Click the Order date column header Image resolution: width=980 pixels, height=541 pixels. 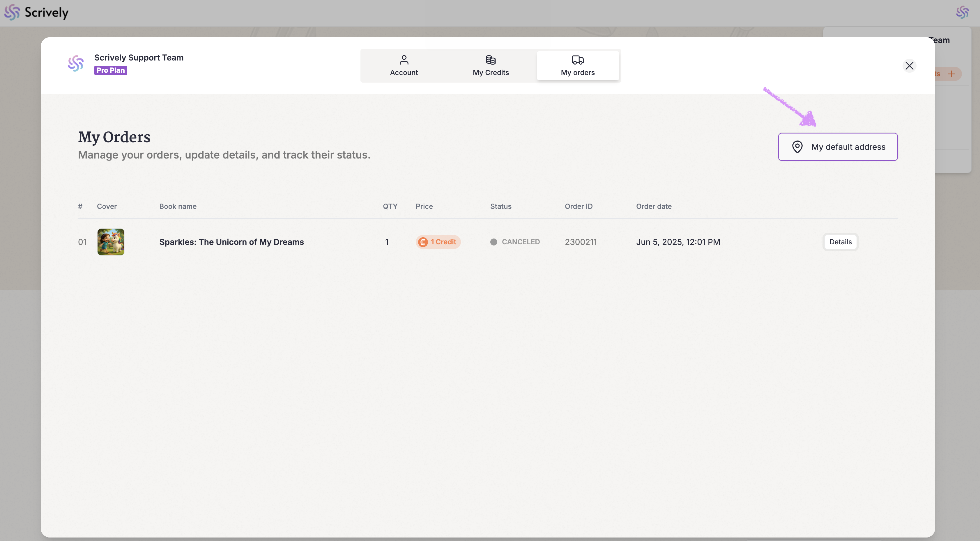click(653, 206)
